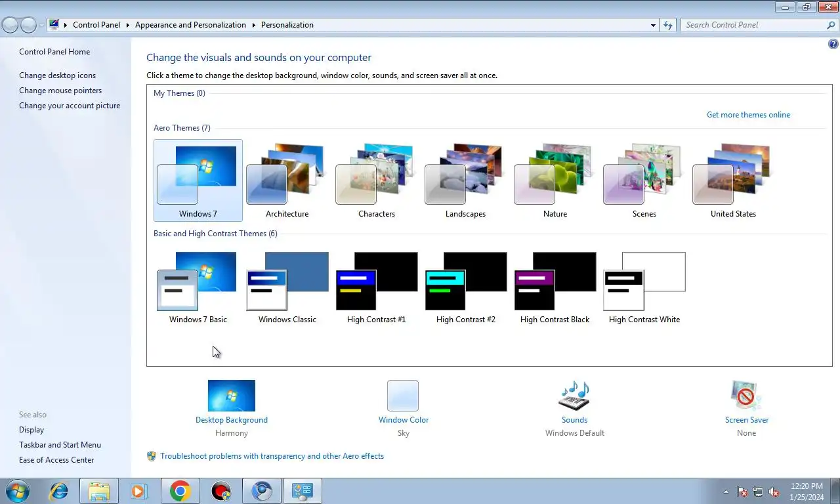This screenshot has height=504, width=840.
Task: Choose the High Contrast #1 theme
Action: (376, 287)
